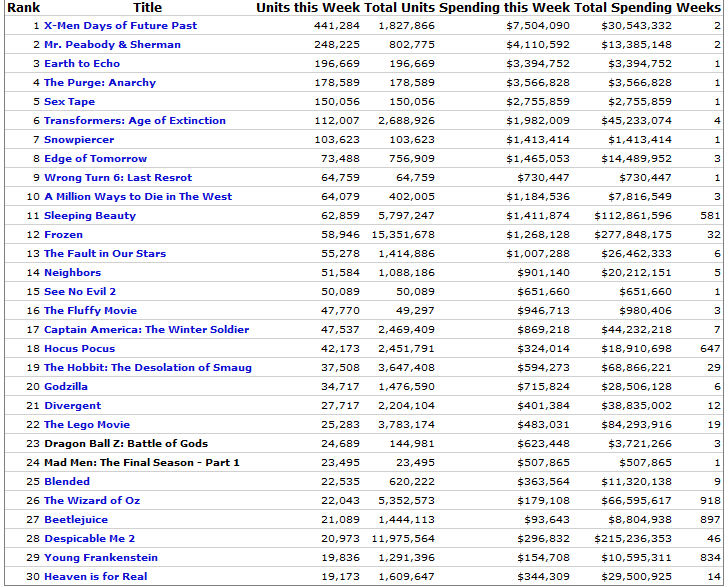727x588 pixels.
Task: Open the X-Men Days of Future Past link
Action: tap(120, 26)
